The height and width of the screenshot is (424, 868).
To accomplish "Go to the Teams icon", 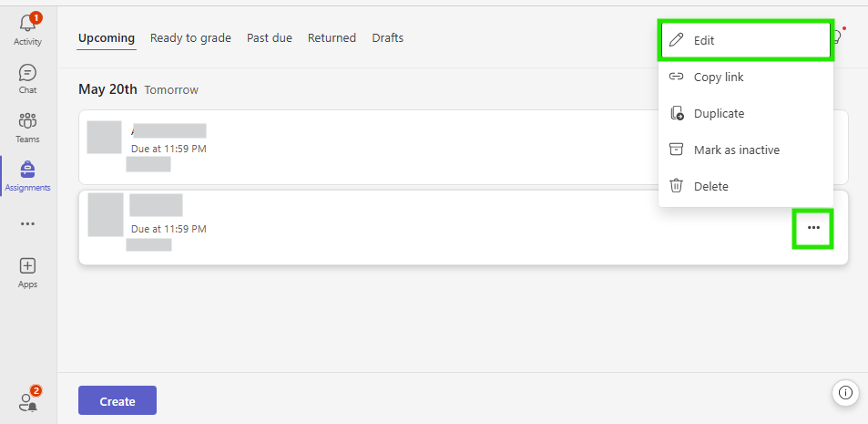I will click(x=27, y=121).
